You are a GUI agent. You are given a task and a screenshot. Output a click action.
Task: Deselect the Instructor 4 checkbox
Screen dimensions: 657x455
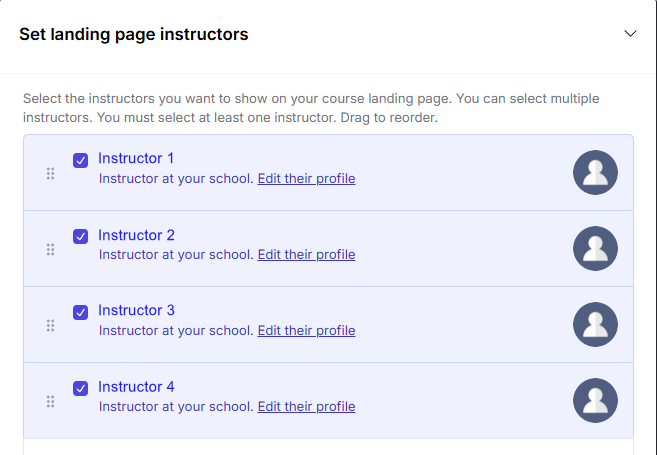pos(81,388)
